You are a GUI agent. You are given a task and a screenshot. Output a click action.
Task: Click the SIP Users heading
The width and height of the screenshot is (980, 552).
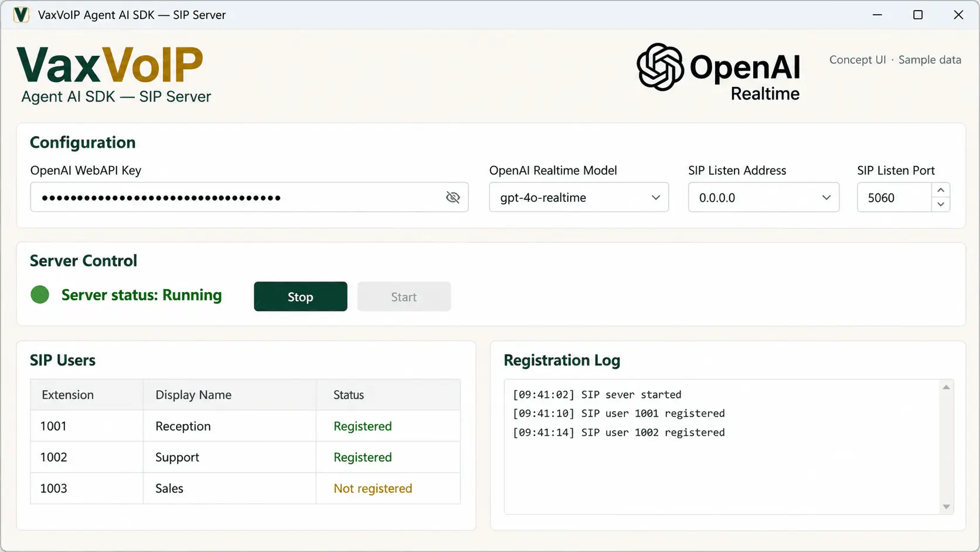(63, 360)
